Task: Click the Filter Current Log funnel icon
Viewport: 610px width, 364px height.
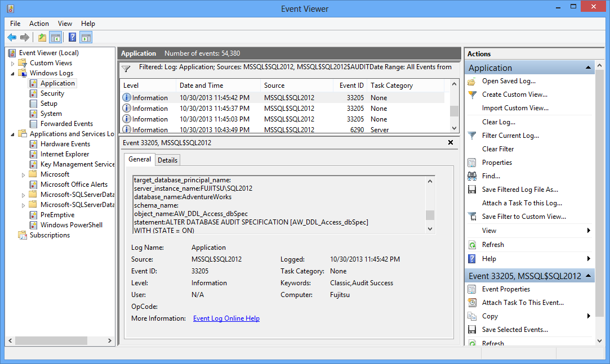Action: point(472,136)
